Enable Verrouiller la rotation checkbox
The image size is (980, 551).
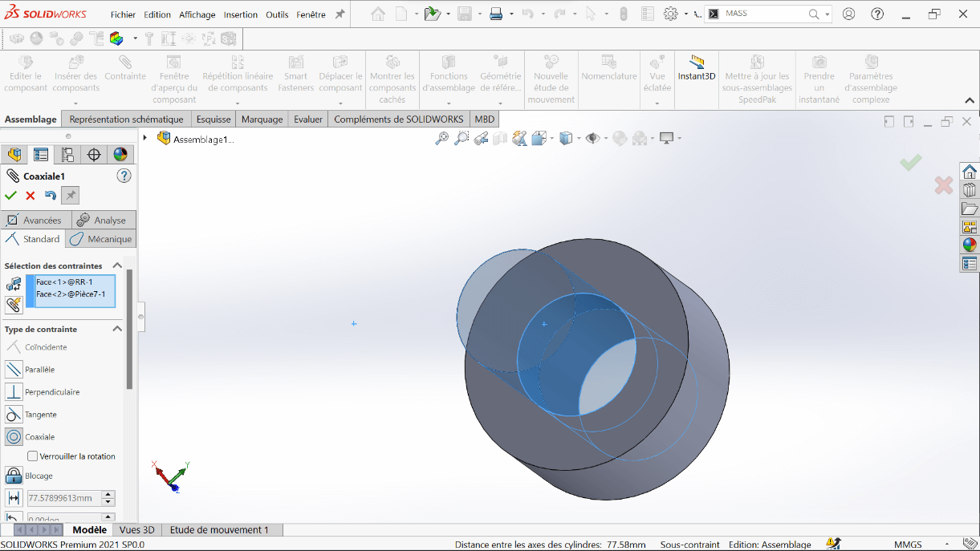point(33,456)
